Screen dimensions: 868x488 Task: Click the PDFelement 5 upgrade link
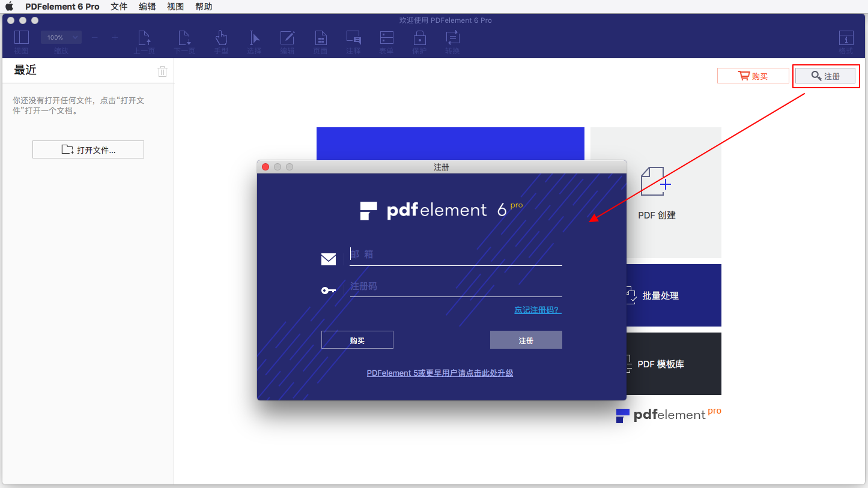[440, 373]
